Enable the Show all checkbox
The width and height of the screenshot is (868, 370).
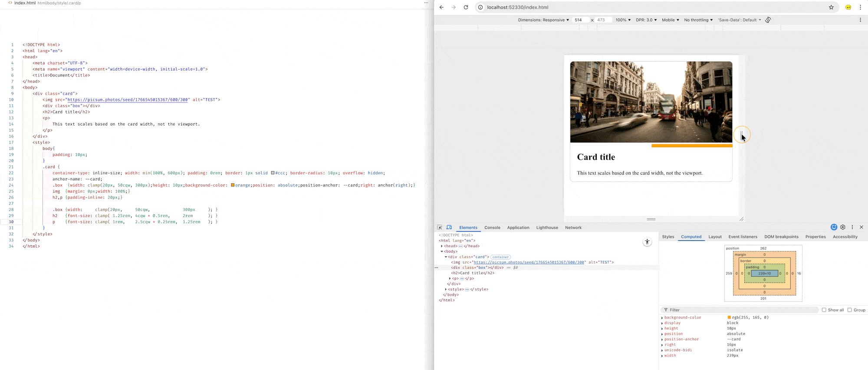click(x=824, y=310)
